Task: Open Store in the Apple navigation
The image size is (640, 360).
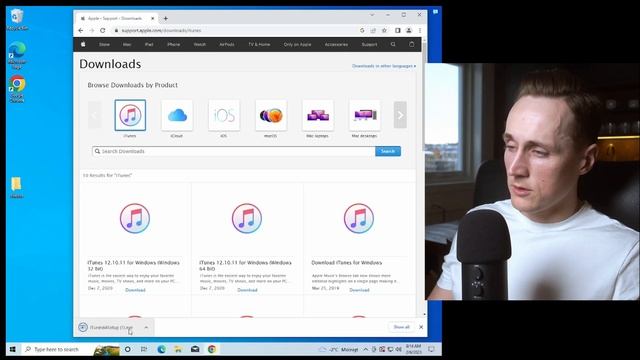Action: point(104,44)
